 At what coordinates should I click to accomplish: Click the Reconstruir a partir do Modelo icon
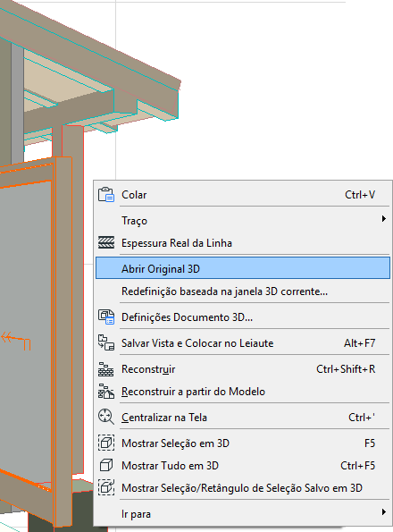[x=106, y=392]
